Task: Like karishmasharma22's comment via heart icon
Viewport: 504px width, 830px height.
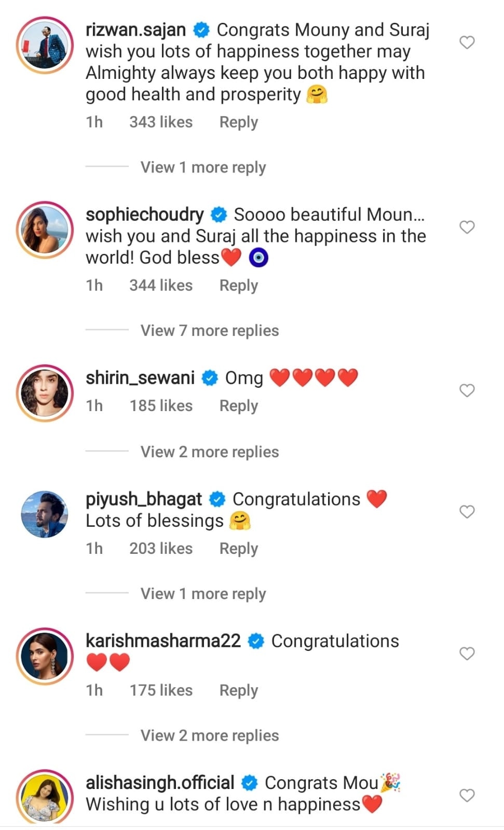Action: [467, 654]
